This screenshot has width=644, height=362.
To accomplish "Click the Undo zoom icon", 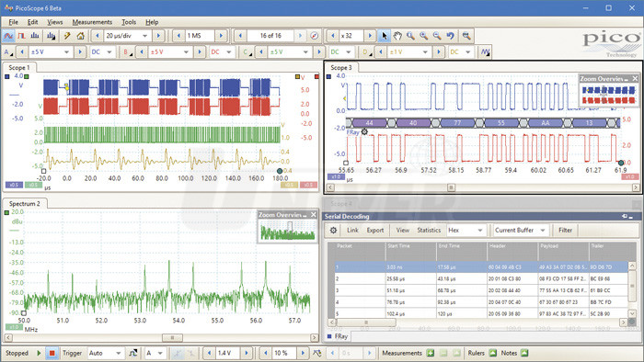I will click(x=451, y=36).
